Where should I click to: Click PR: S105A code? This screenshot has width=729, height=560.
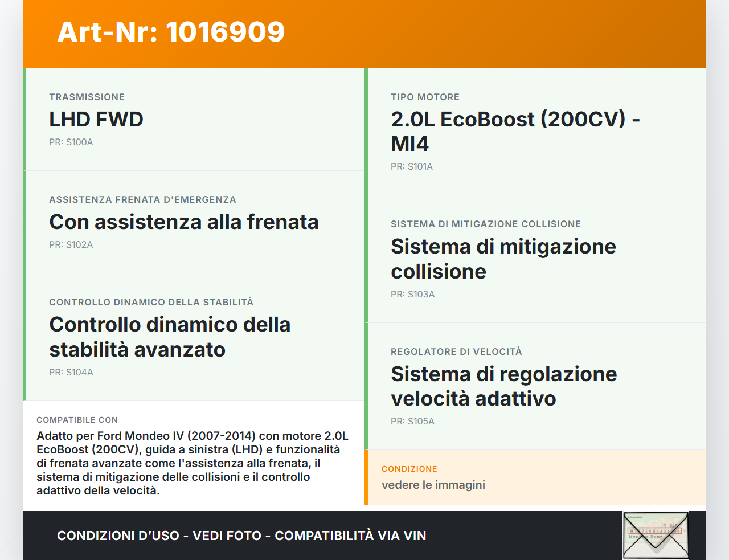(x=413, y=422)
